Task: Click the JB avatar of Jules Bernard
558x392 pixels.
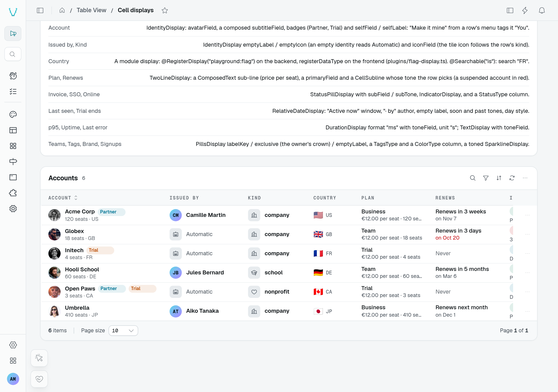Action: (175, 273)
